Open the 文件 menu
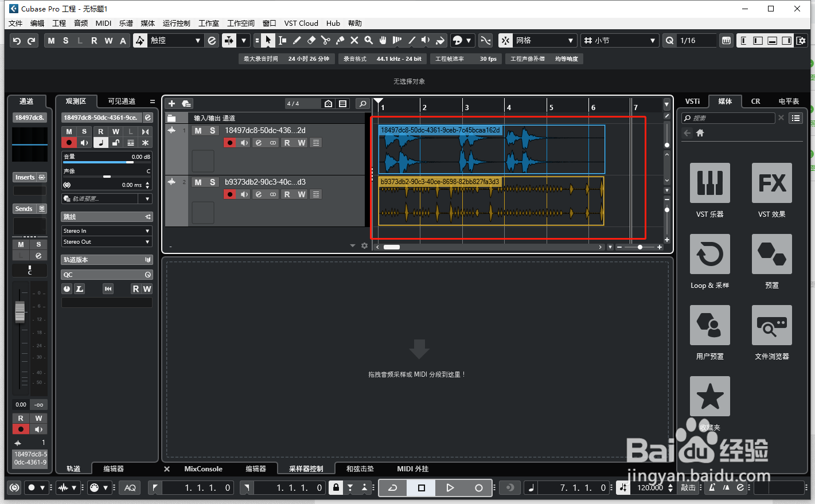The image size is (815, 504). click(x=15, y=24)
